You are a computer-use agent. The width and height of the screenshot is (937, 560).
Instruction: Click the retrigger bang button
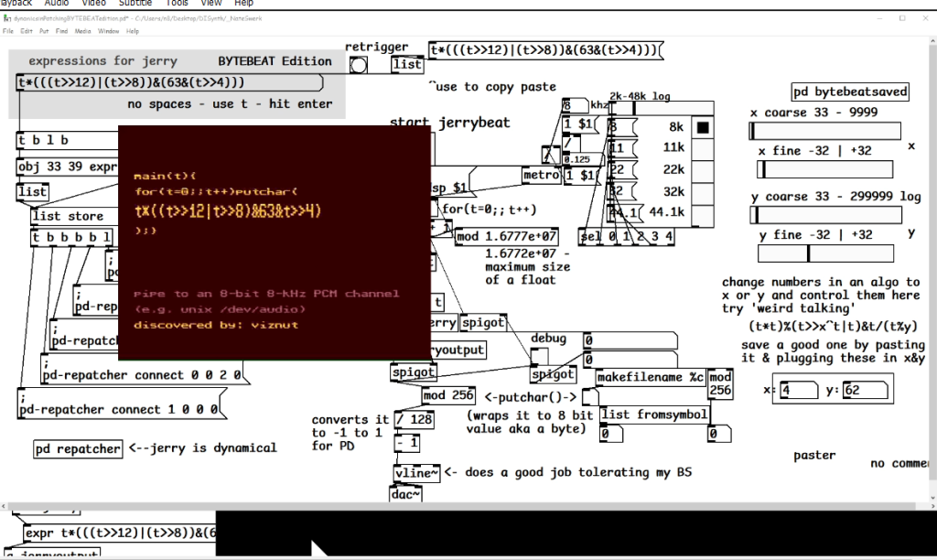coord(358,65)
